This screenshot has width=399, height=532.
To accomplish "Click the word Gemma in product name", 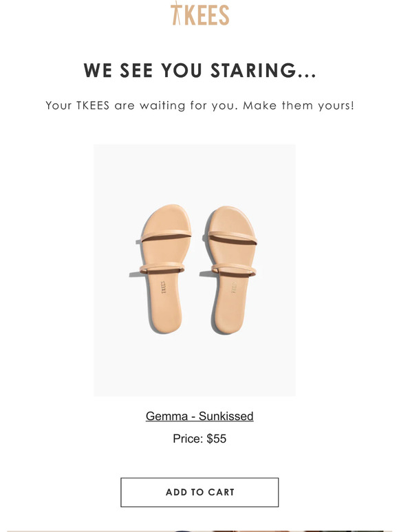I will [x=166, y=416].
